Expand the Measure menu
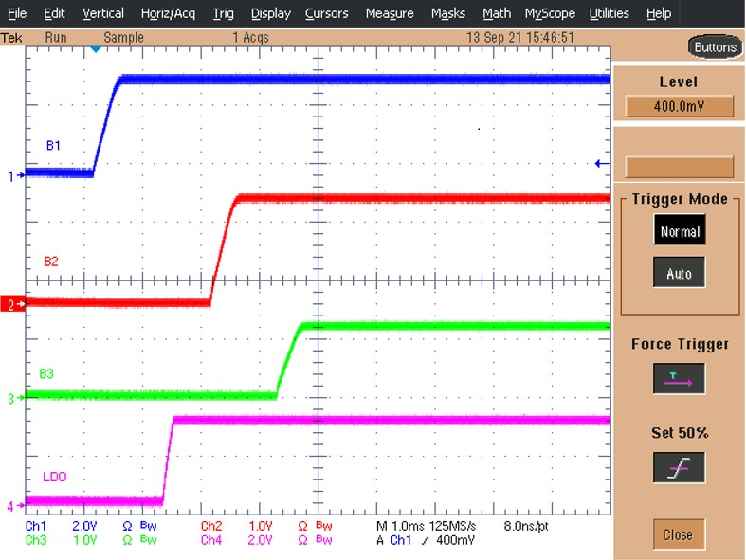 (389, 13)
